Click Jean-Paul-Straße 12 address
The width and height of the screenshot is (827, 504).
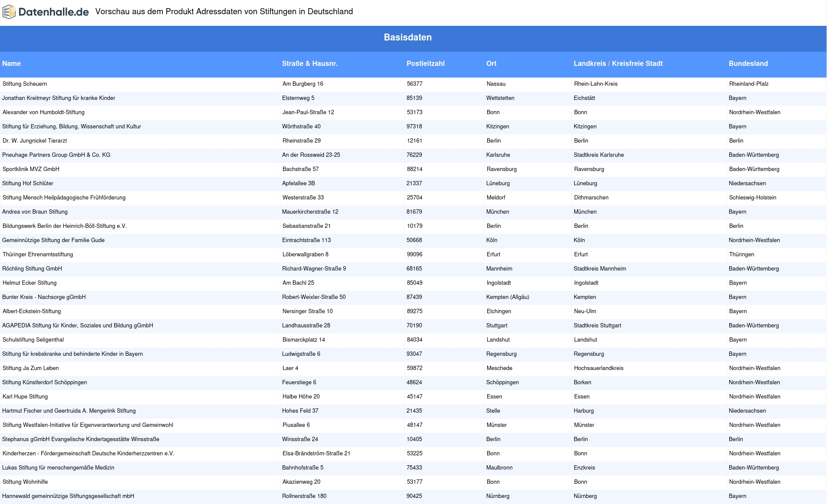pyautogui.click(x=308, y=112)
